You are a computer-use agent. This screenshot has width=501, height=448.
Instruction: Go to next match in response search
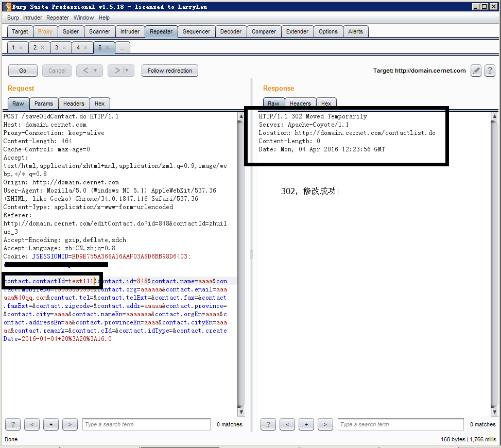(x=325, y=424)
